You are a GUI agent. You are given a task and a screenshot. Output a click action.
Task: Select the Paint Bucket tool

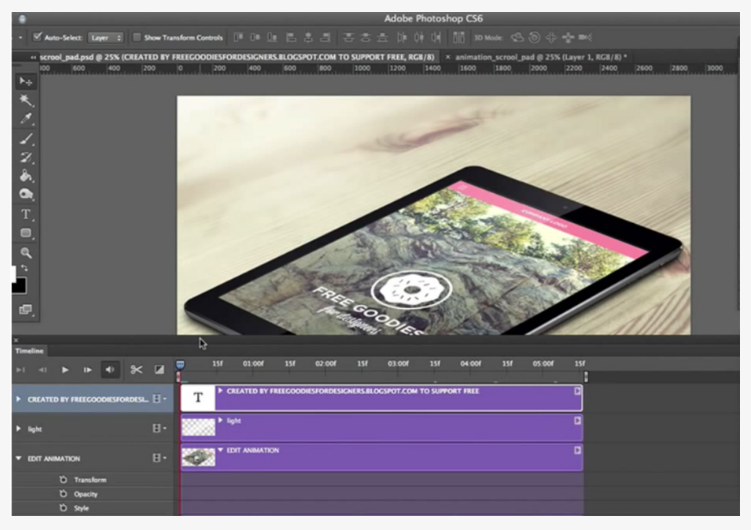pos(26,176)
